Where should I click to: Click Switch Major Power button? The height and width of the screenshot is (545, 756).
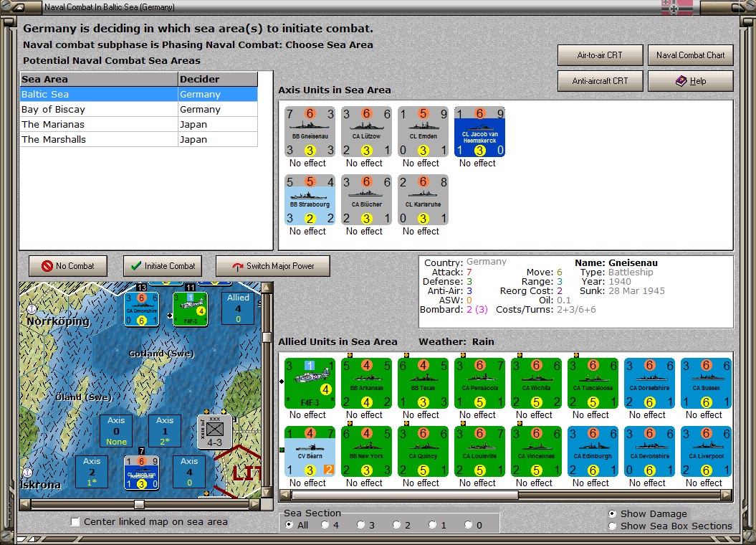coord(273,266)
